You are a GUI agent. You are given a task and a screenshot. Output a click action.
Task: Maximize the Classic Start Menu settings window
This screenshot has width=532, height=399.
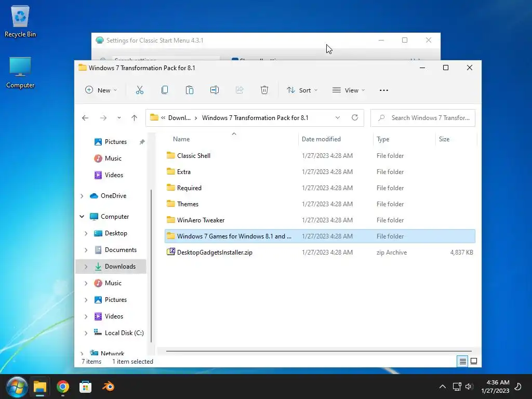404,40
